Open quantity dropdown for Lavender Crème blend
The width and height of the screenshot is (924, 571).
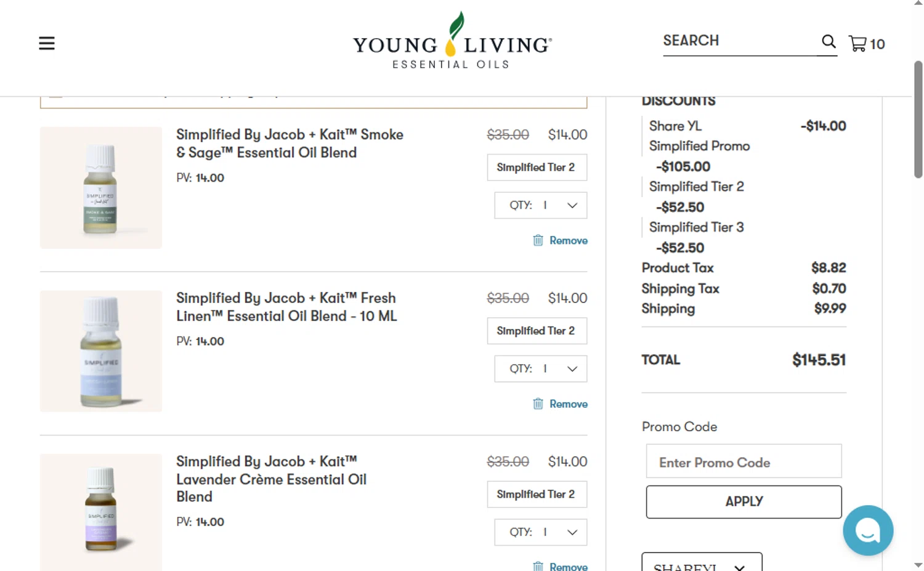tap(541, 532)
